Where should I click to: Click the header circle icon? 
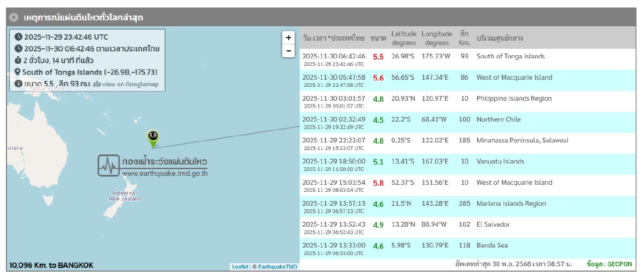[x=14, y=18]
